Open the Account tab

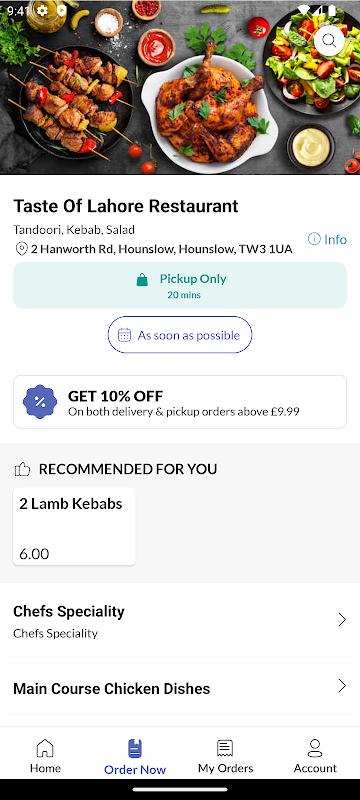point(315,756)
